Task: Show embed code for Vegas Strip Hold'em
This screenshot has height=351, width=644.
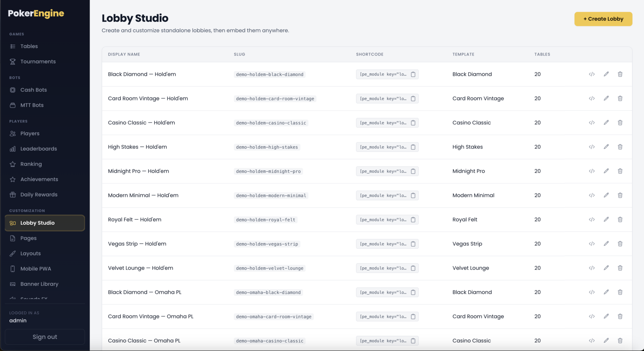Action: pos(592,244)
